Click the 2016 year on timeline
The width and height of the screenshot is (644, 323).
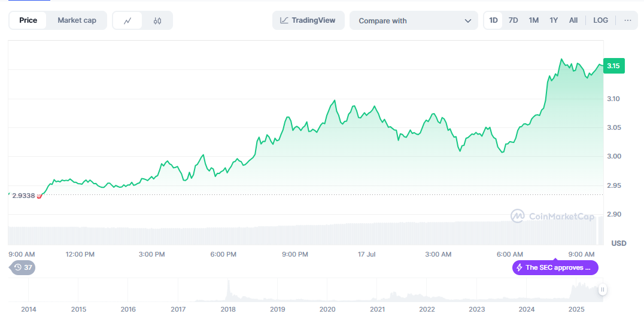click(x=128, y=309)
